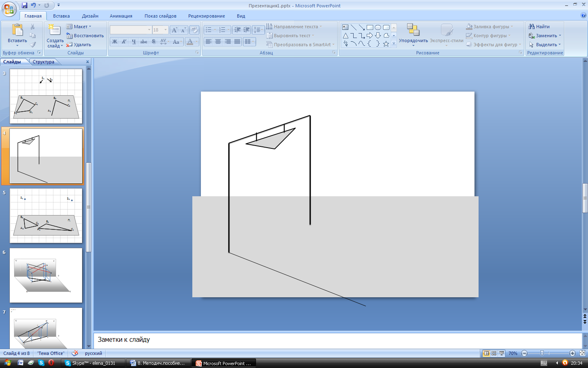Save presentation using the floppy disk icon
Image resolution: width=588 pixels, height=368 pixels.
[24, 5]
